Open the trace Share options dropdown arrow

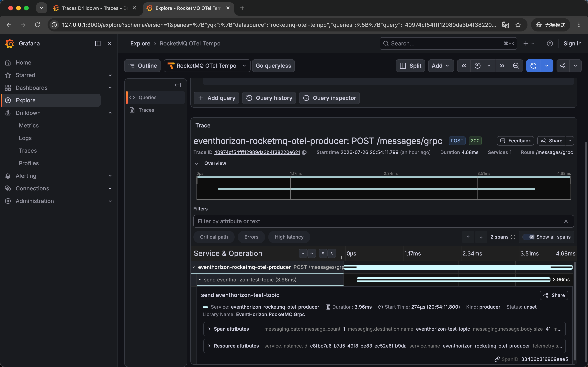[570, 141]
